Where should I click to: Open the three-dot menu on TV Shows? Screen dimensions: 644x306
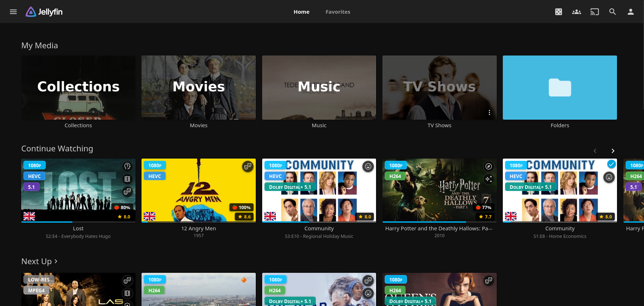tap(489, 112)
